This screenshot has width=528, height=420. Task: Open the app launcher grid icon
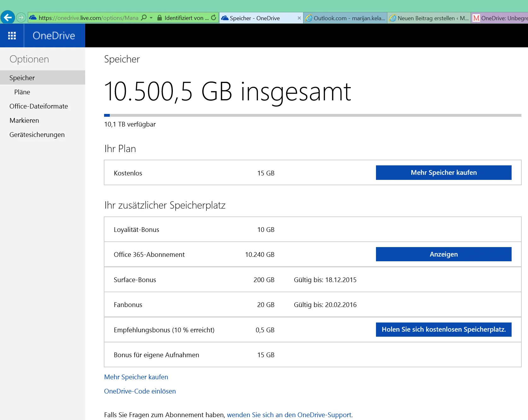[12, 36]
